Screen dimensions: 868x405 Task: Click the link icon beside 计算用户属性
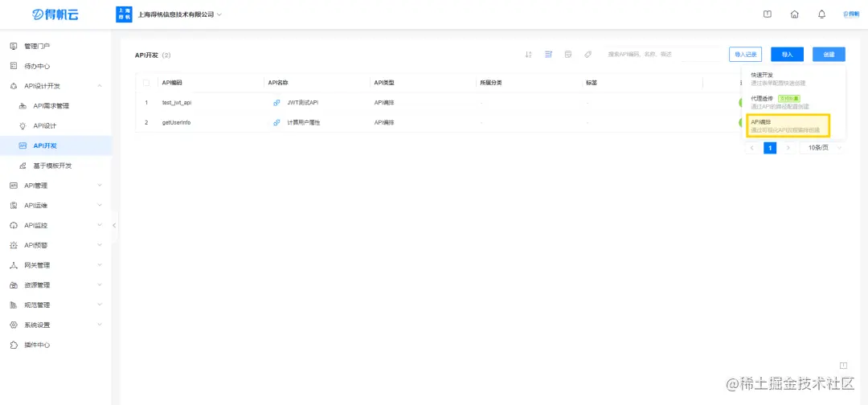276,122
